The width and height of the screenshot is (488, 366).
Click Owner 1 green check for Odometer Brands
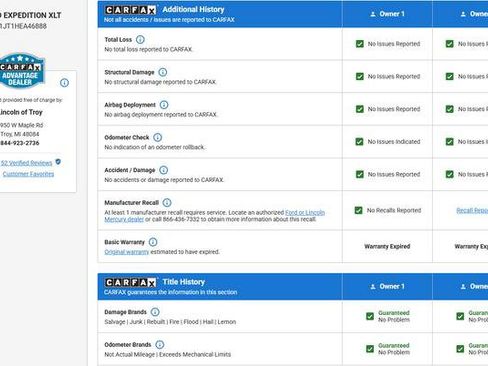[370, 349]
